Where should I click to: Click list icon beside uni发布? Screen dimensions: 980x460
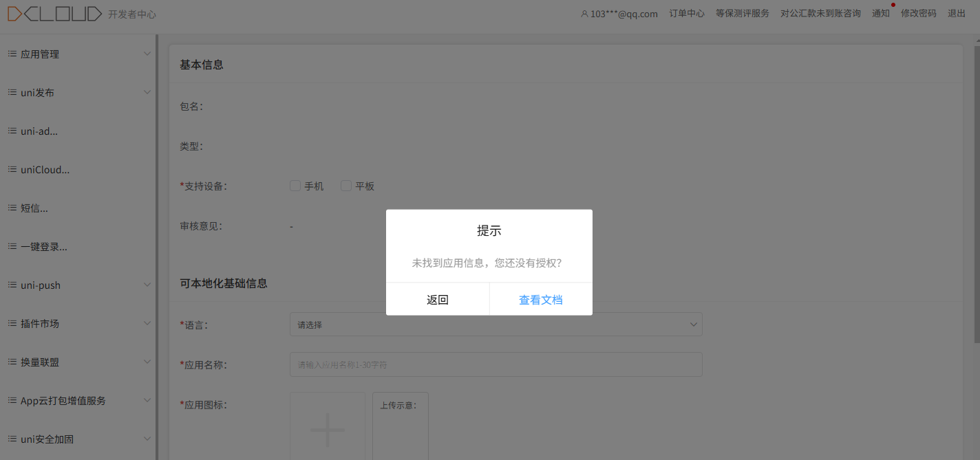12,92
